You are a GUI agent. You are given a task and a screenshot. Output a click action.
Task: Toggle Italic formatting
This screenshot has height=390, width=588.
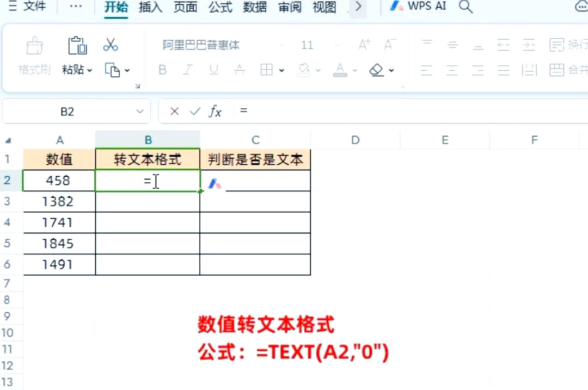pos(188,70)
